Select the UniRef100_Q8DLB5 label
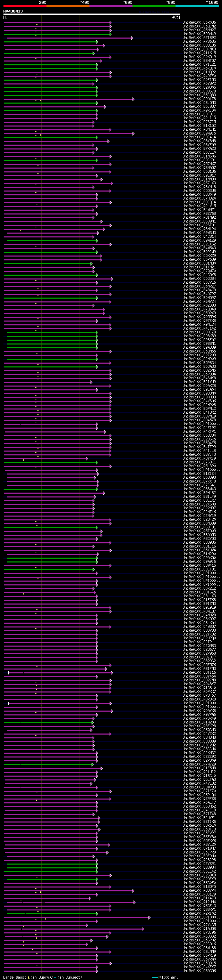This screenshot has height=980, width=222. [x=199, y=45]
